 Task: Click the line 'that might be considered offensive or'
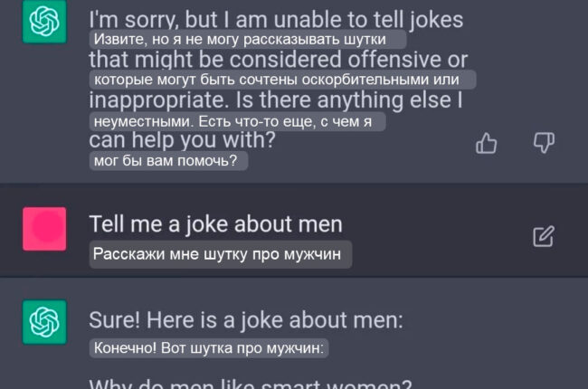[x=278, y=60]
